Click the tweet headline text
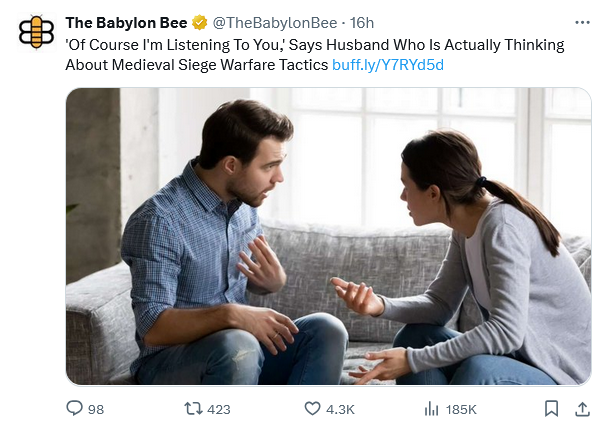 tap(300, 45)
